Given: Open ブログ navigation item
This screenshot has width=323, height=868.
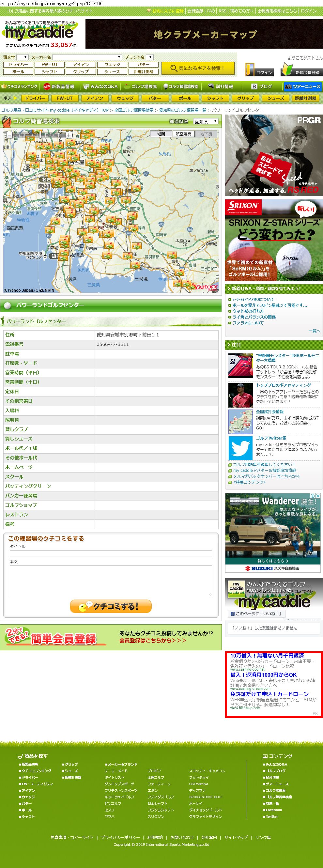Looking at the screenshot, I should pos(262,86).
